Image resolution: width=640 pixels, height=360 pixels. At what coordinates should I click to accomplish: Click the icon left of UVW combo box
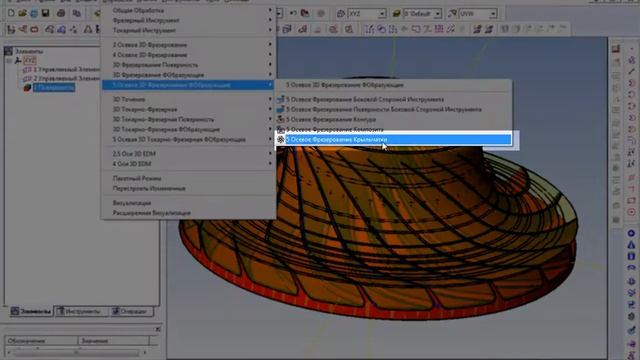pyautogui.click(x=452, y=14)
